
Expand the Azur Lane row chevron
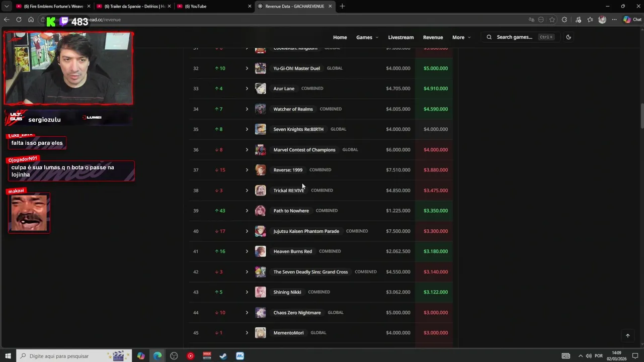[247, 88]
